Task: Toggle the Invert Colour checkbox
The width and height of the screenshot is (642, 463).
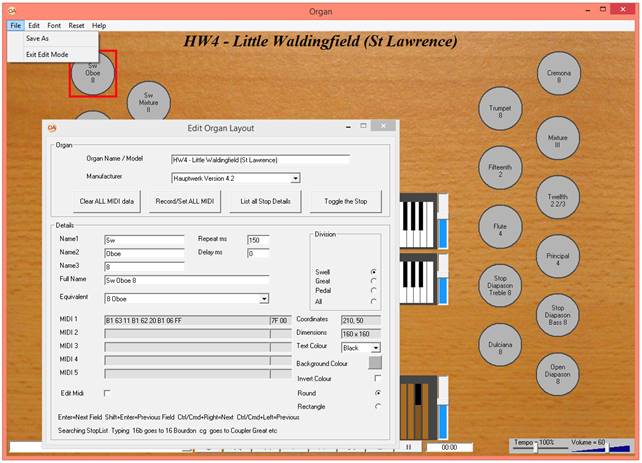Action: click(x=377, y=378)
